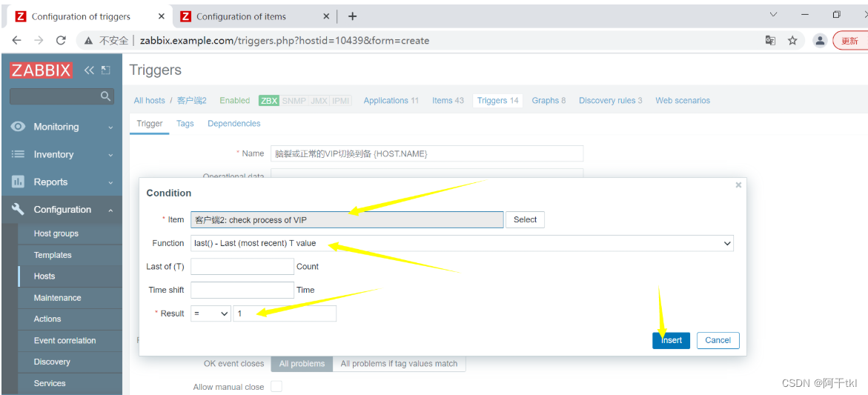
Task: Open Services in sidebar
Action: coord(49,383)
